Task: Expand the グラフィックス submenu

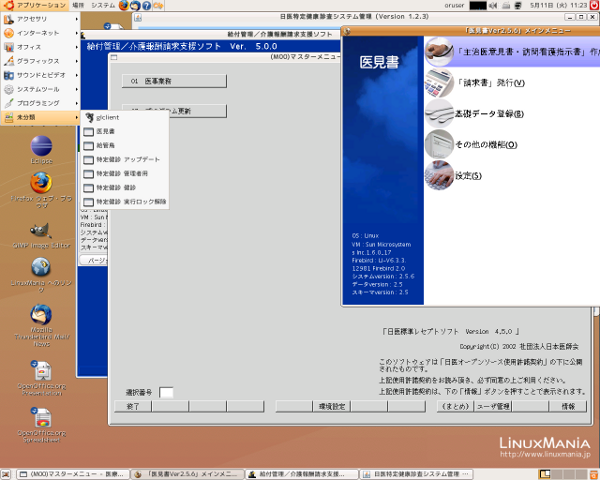Action: click(42, 61)
